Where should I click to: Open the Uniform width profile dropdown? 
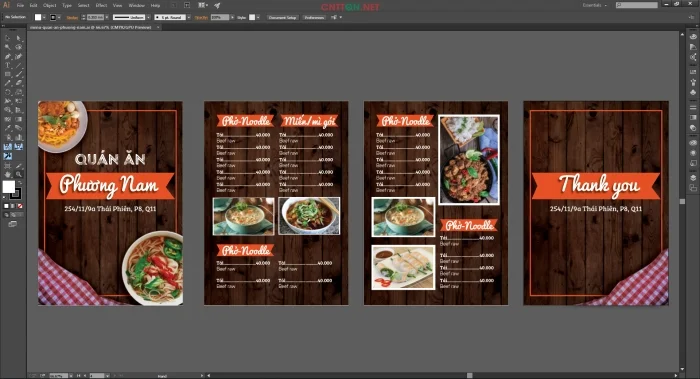[x=148, y=17]
